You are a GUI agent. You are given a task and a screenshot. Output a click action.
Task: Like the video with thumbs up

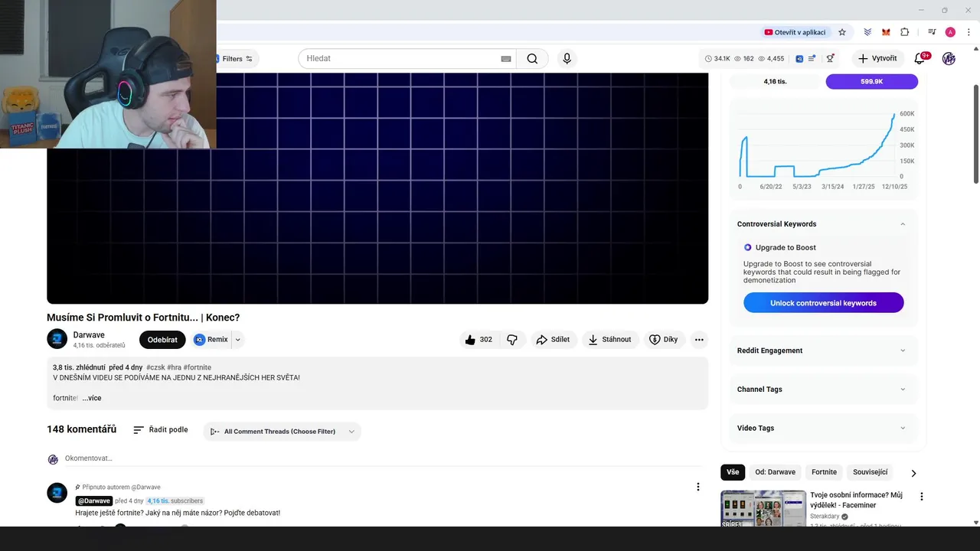479,340
